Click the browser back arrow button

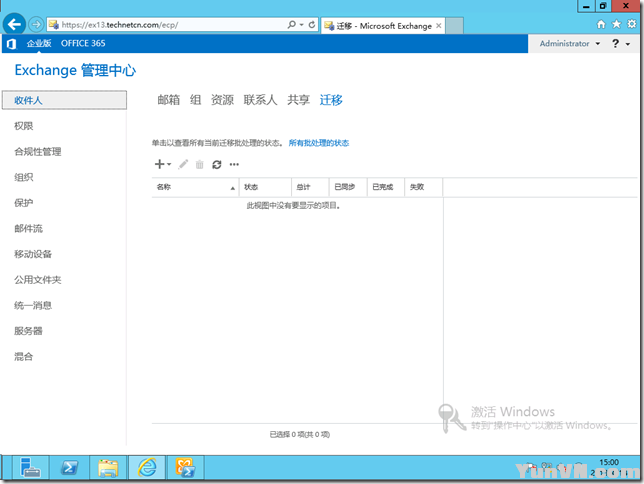coord(14,25)
